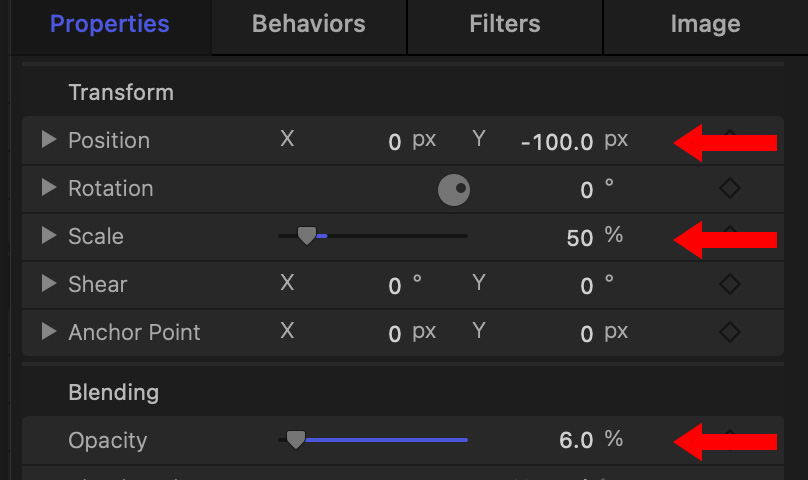Click the Position X value field

coord(394,142)
